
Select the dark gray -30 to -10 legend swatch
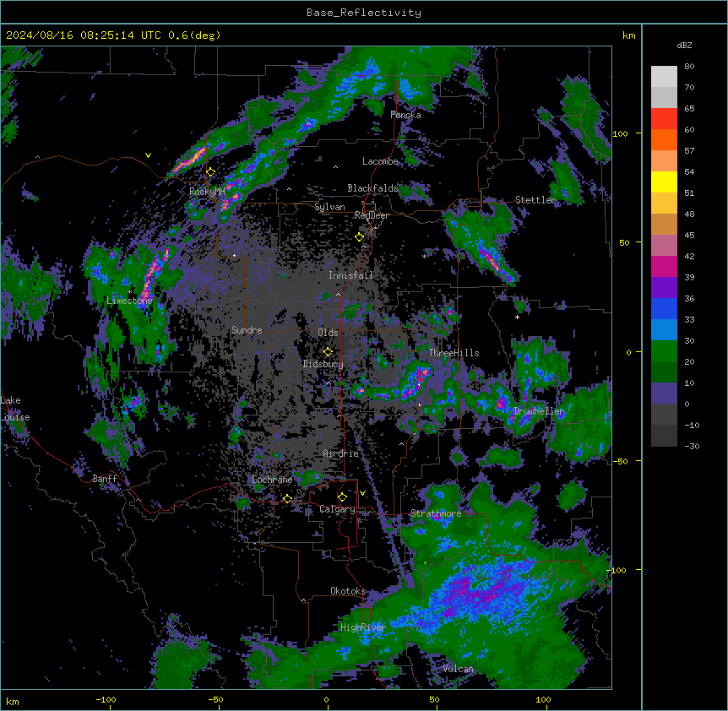click(x=664, y=436)
